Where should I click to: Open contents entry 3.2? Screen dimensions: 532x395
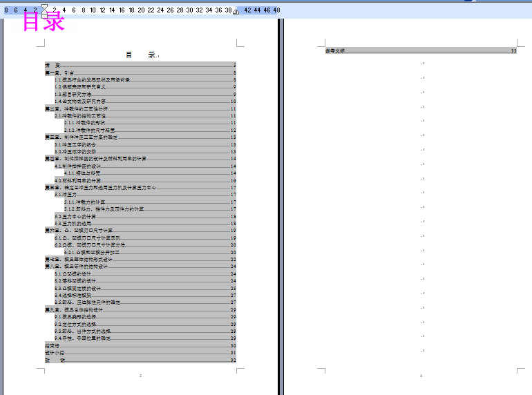[145, 152]
